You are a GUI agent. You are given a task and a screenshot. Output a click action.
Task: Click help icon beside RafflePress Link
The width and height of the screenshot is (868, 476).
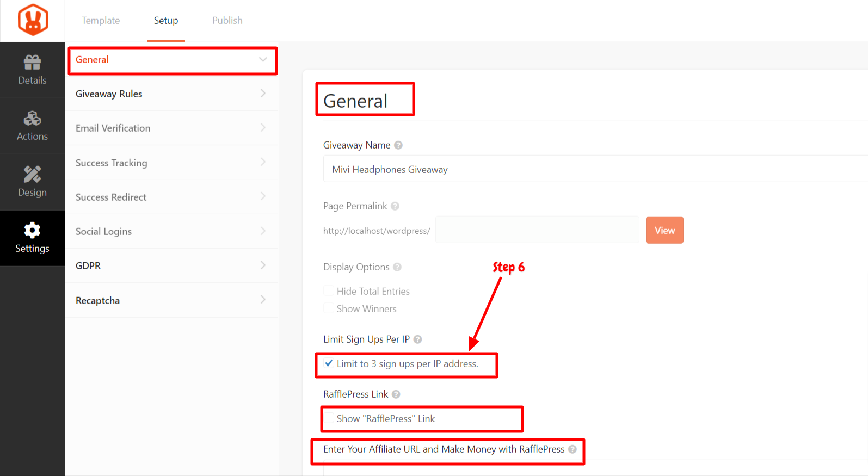(x=396, y=394)
